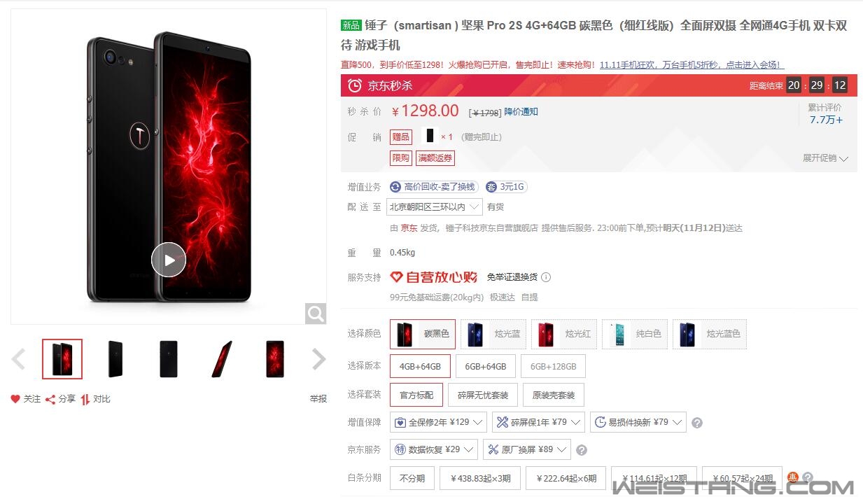Show next thumbnails with right arrow
The image size is (863, 504).
(318, 359)
